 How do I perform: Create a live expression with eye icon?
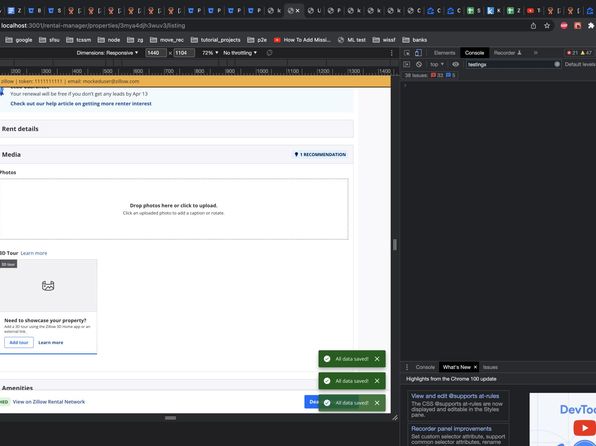click(x=455, y=64)
